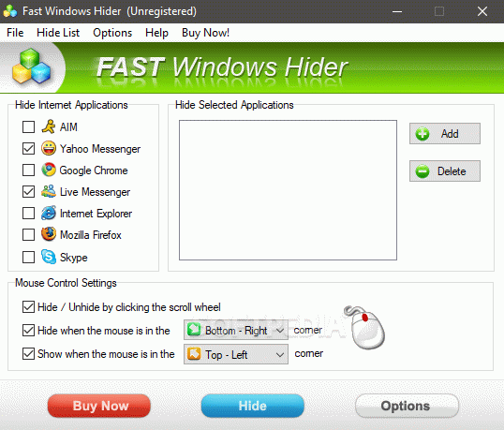
Task: Uncheck the Yahoo Messenger checkbox
Action: coord(29,148)
